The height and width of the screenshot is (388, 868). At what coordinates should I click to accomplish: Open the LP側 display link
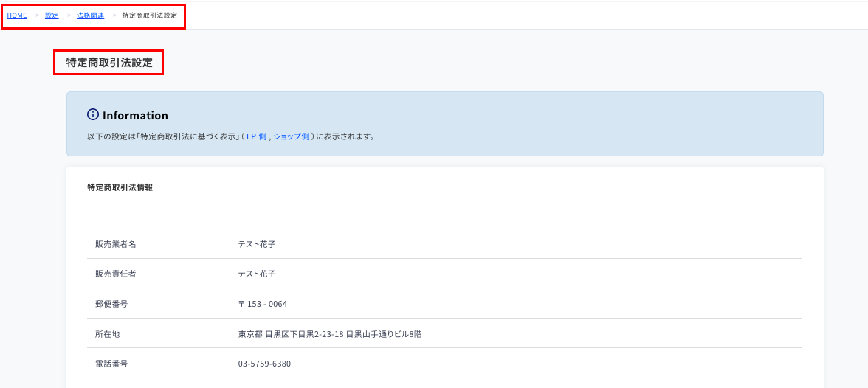pos(256,136)
